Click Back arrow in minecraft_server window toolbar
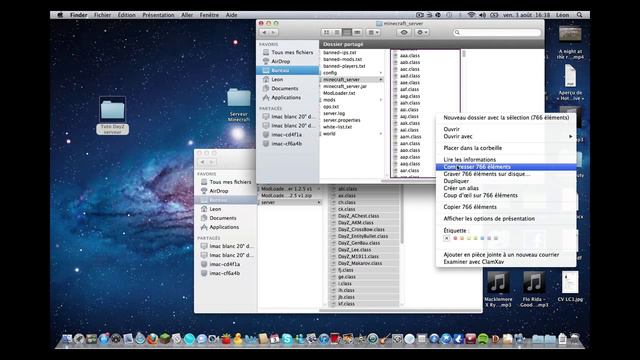 264,32
